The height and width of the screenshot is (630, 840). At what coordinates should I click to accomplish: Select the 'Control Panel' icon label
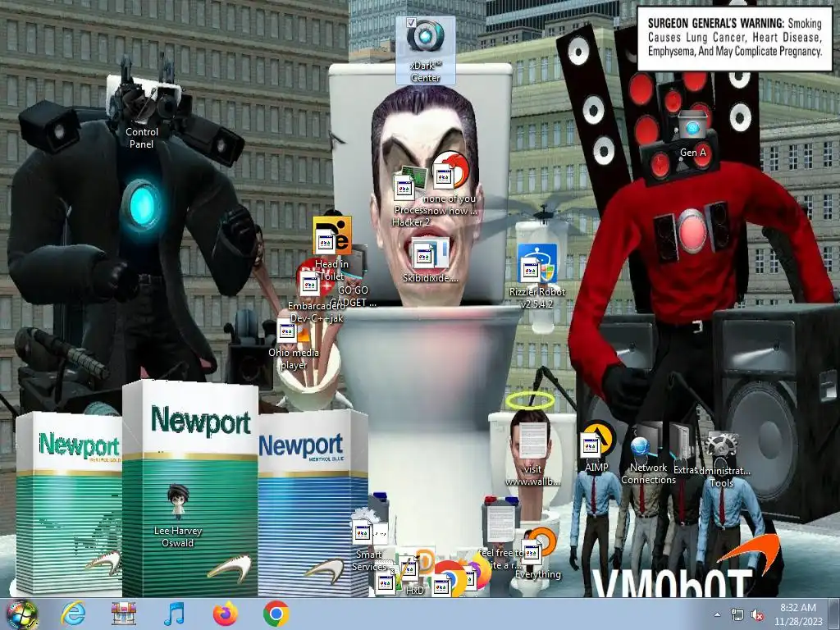point(141,138)
